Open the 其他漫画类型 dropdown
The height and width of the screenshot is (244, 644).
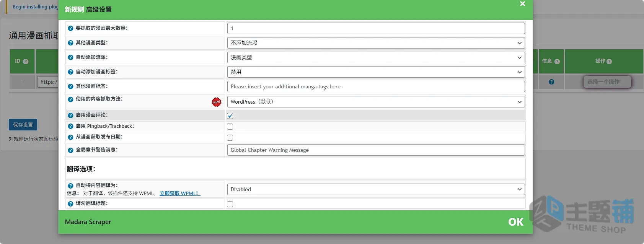[x=376, y=43]
